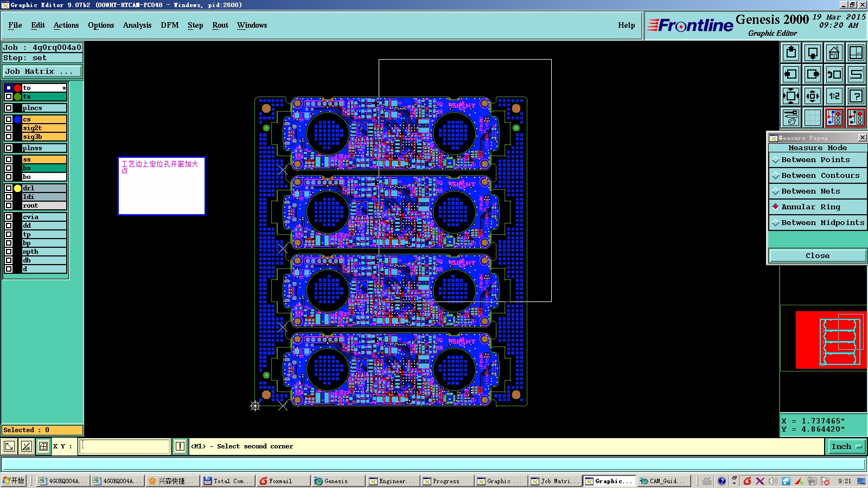Click the pan up view icon
The width and height of the screenshot is (868, 488).
[791, 53]
